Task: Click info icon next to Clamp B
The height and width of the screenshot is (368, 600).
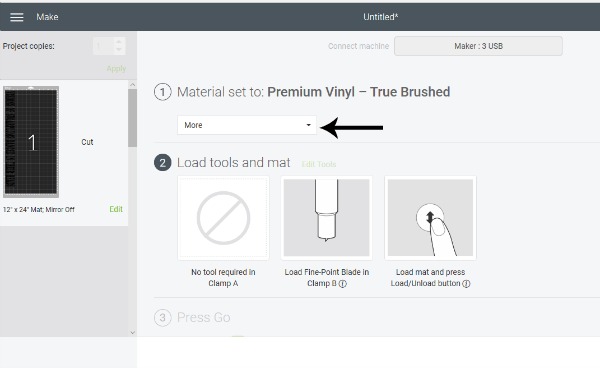Action: pos(343,284)
